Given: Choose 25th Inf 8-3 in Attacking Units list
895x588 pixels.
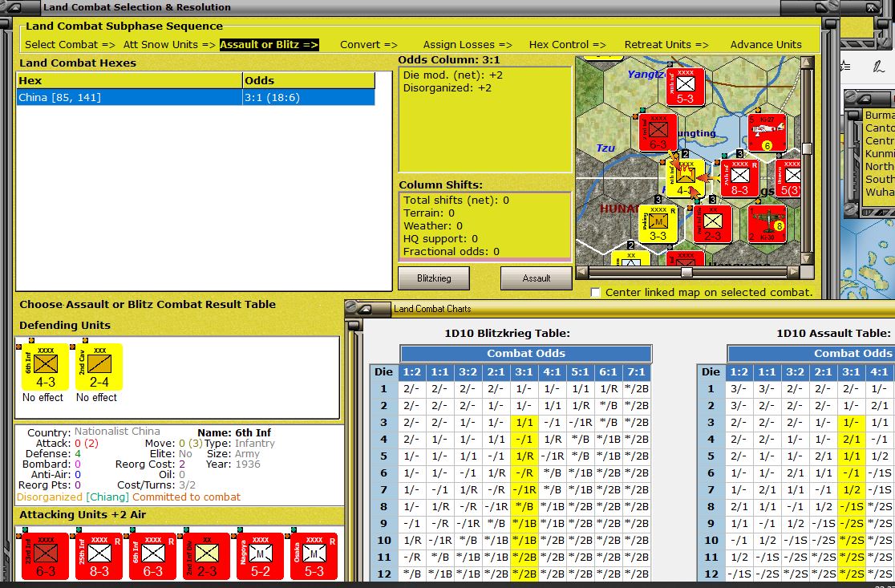Looking at the screenshot, I should 99,557.
